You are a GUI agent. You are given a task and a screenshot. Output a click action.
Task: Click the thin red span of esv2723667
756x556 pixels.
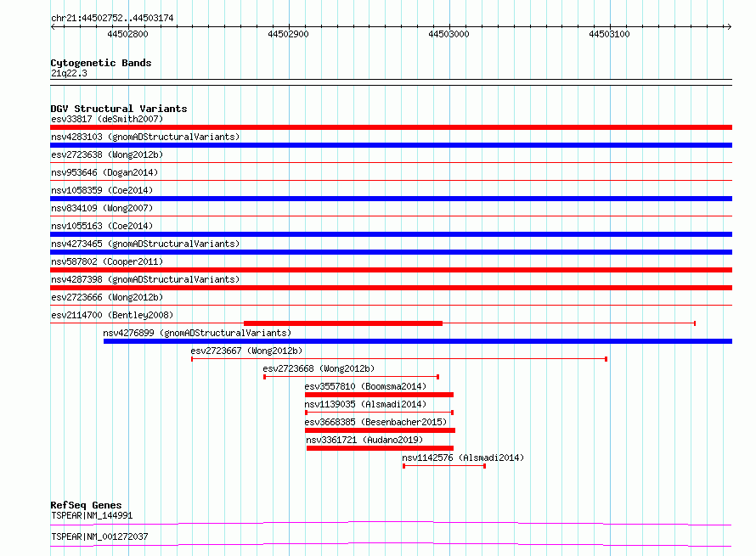(x=399, y=359)
